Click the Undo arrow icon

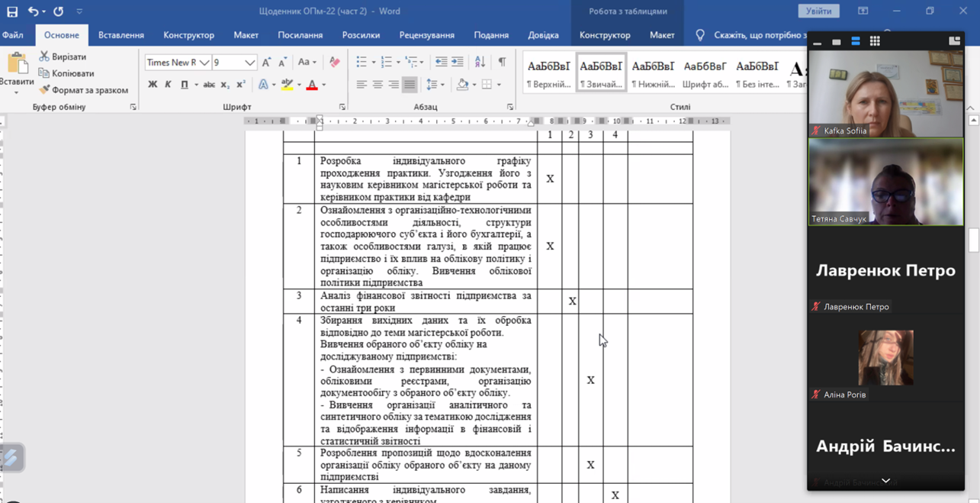(x=33, y=11)
